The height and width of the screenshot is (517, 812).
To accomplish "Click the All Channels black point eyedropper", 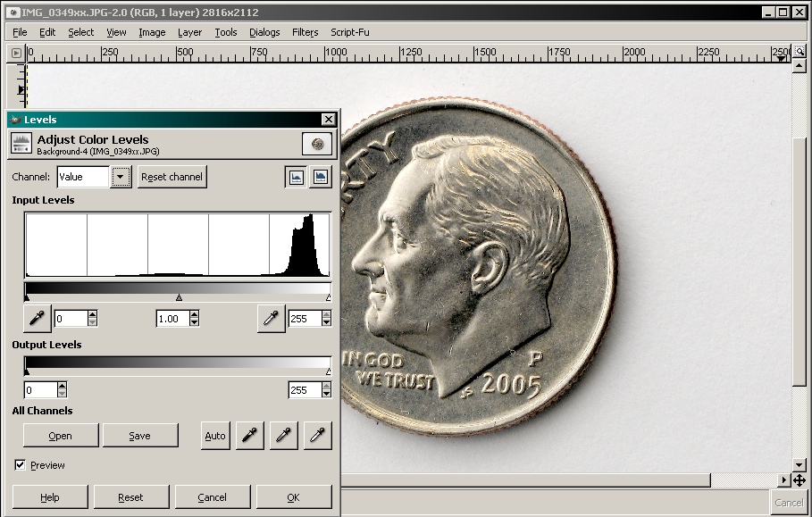I will (249, 436).
